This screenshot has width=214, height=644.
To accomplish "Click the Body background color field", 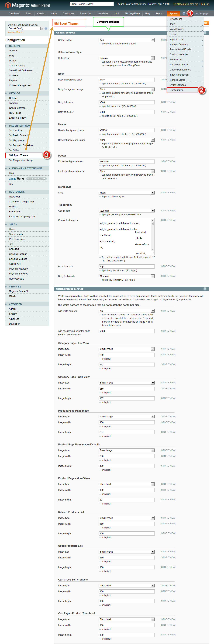I will (127, 80).
